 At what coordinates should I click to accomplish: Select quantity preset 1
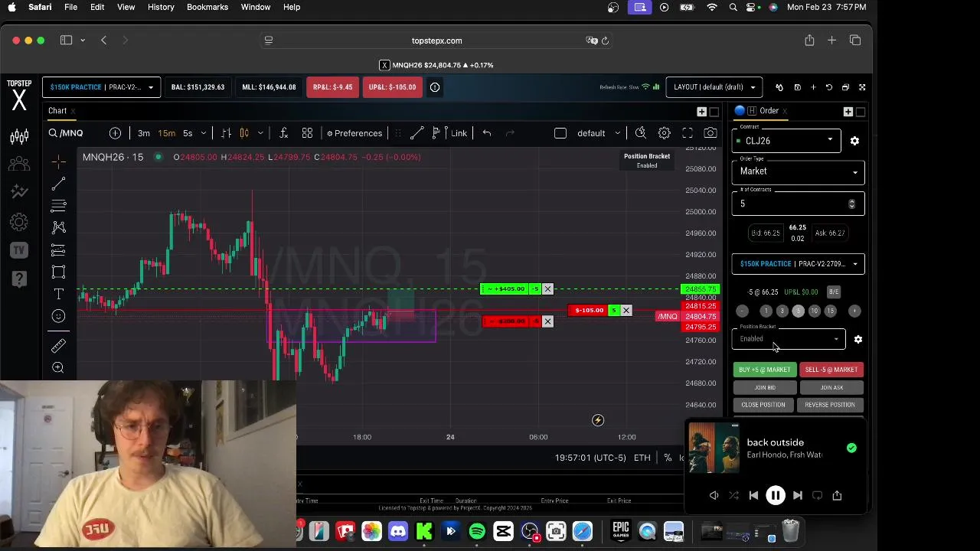point(766,311)
